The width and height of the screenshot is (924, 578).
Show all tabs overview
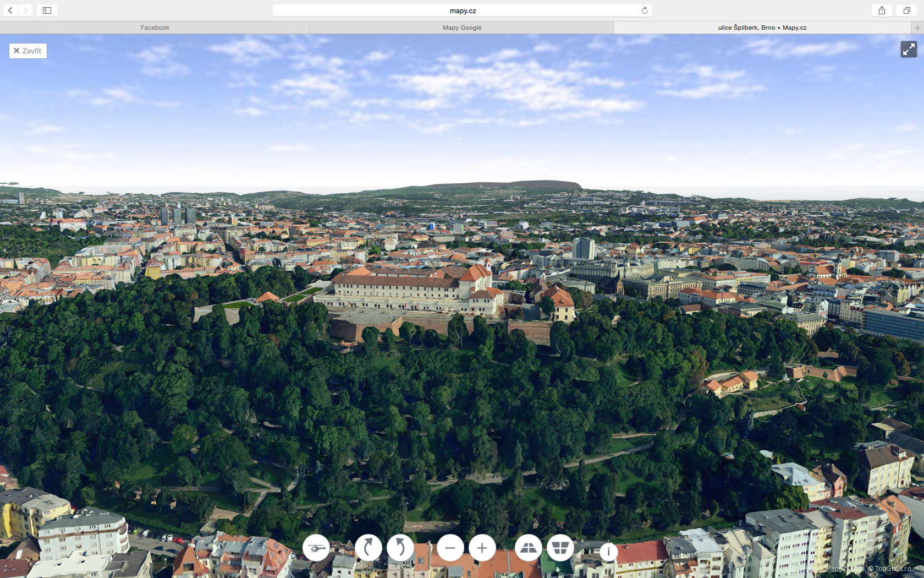907,10
